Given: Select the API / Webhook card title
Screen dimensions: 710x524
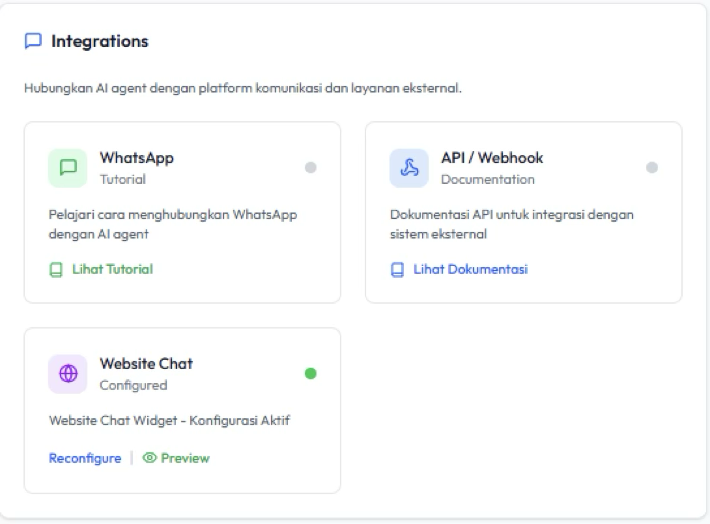Looking at the screenshot, I should [x=492, y=158].
